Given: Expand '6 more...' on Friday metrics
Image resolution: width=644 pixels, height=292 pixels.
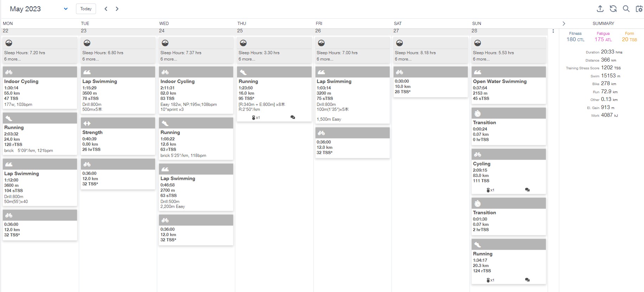Looking at the screenshot, I should pos(325,59).
